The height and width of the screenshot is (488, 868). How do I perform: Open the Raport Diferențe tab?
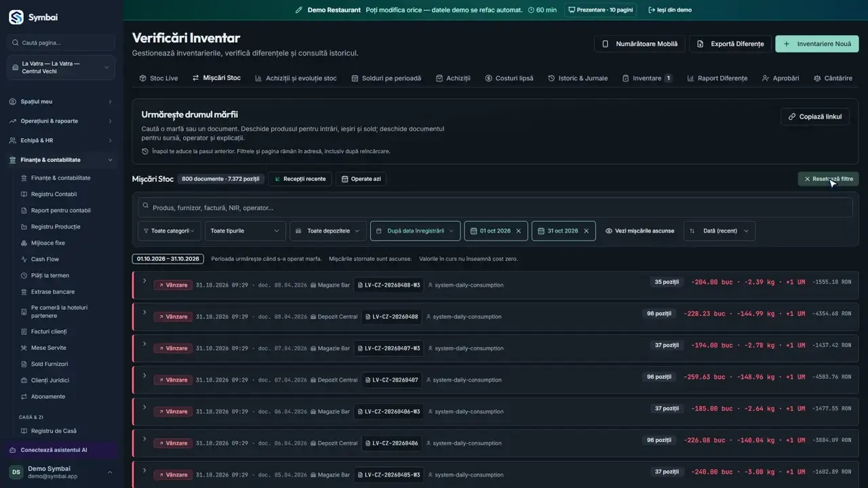point(717,79)
